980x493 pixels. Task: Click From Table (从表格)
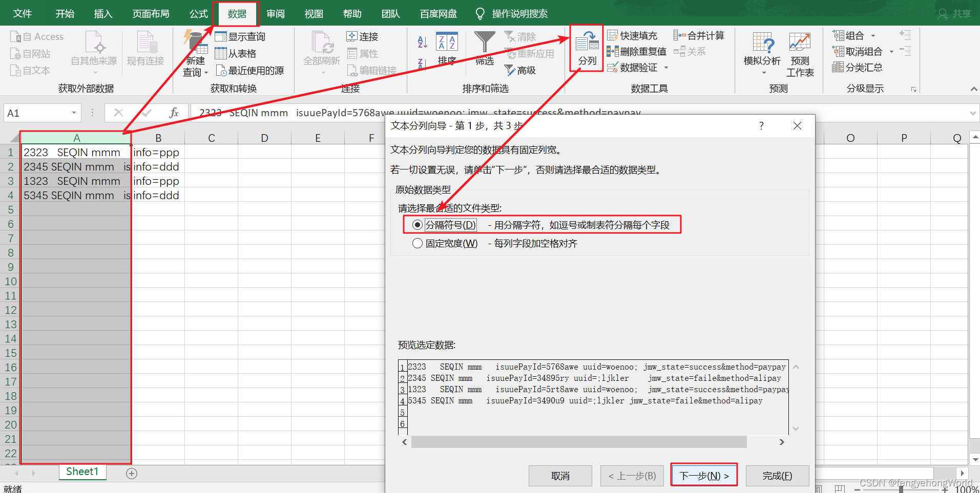[x=236, y=53]
